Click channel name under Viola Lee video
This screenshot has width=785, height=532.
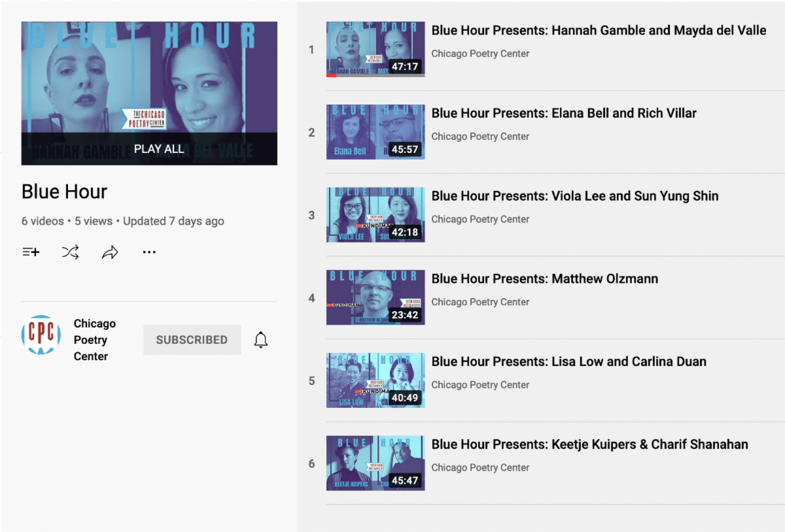480,220
